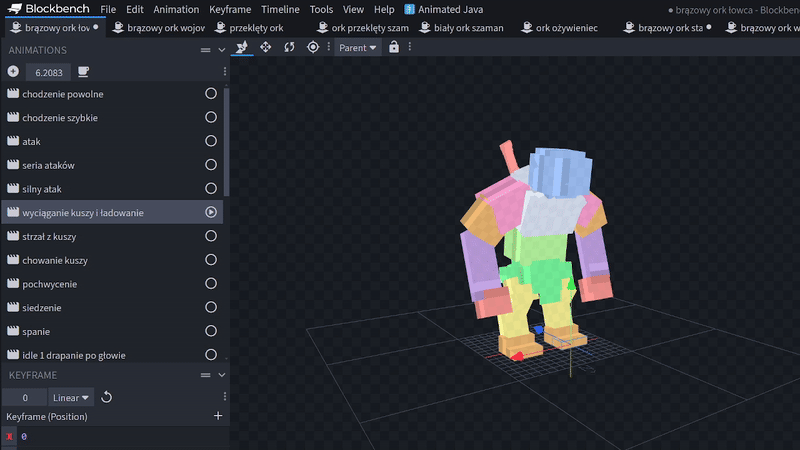Collapse the Animations panel chevron

click(222, 50)
